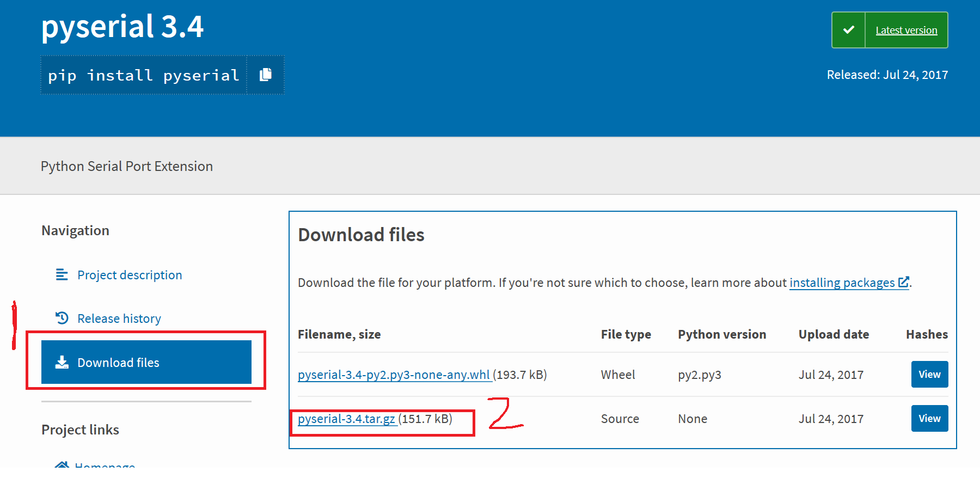The height and width of the screenshot is (484, 980).
Task: Click the 'Wheel' file type cell
Action: click(618, 375)
